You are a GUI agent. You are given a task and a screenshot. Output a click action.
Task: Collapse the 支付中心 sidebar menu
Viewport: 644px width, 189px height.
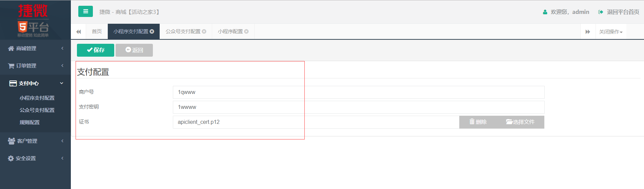click(35, 83)
